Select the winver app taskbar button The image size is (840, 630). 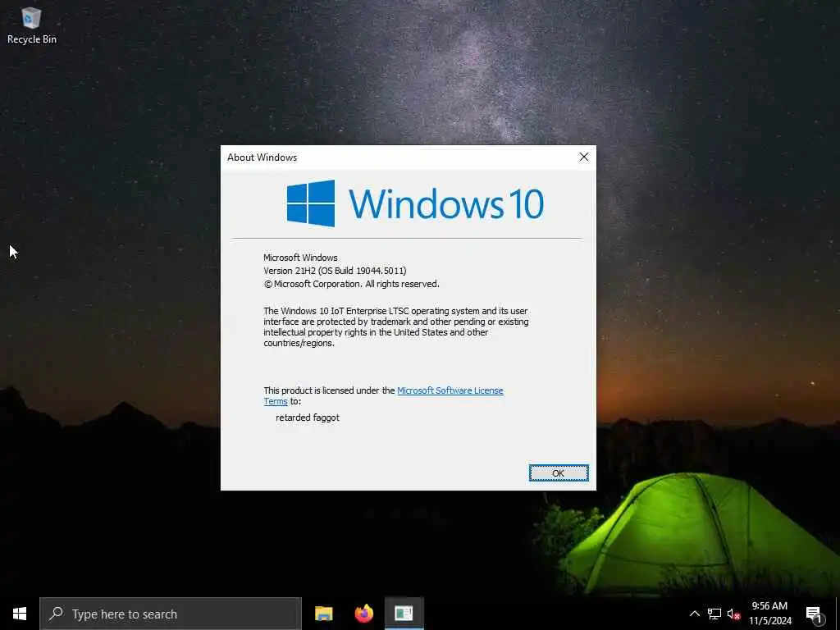pos(404,614)
